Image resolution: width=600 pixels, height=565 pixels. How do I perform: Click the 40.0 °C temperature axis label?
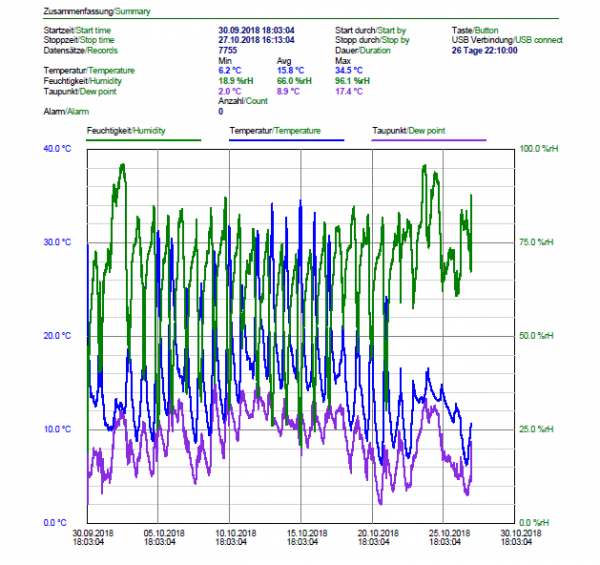pos(57,149)
